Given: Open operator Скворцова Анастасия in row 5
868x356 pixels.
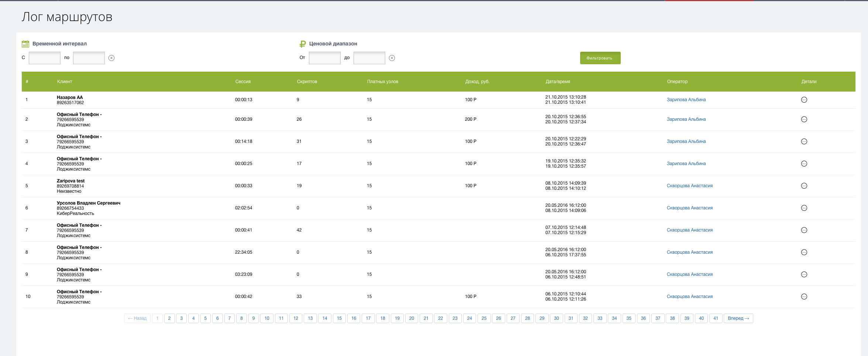Looking at the screenshot, I should (689, 186).
